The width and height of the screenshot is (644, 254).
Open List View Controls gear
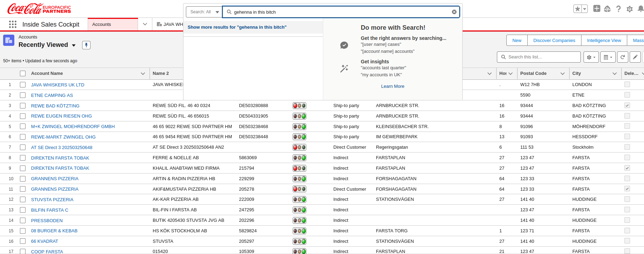[x=591, y=57]
